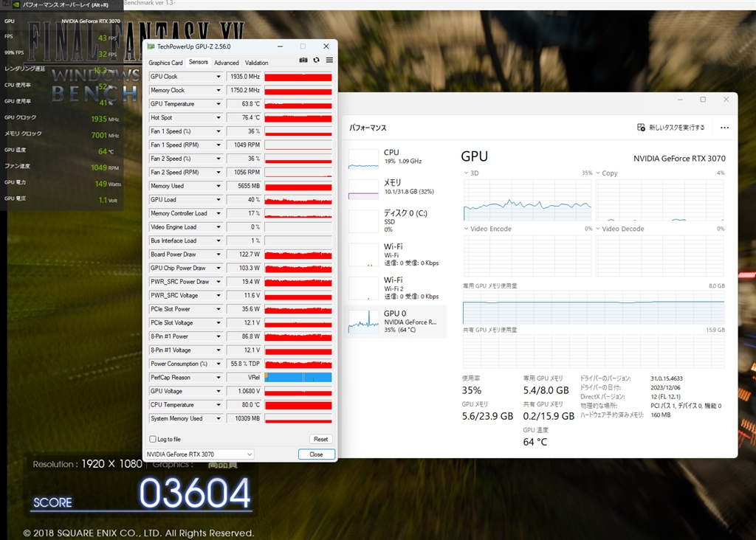This screenshot has width=756, height=540.
Task: Click the GPU Clock 1935.0 MHz value
Action: tap(244, 77)
